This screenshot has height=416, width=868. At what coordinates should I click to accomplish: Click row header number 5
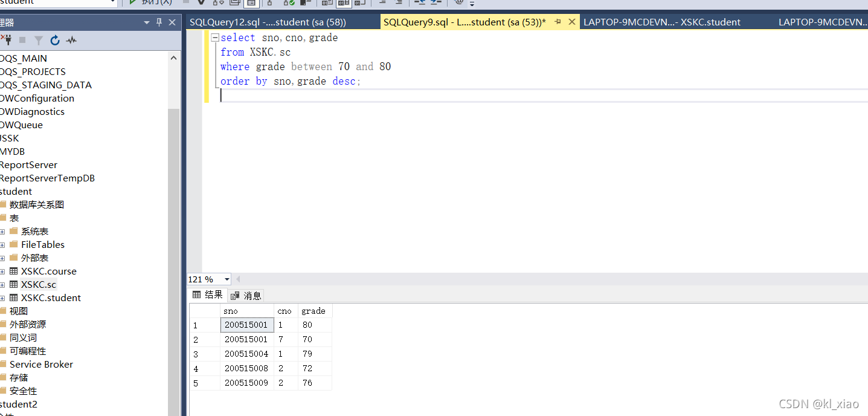point(205,383)
